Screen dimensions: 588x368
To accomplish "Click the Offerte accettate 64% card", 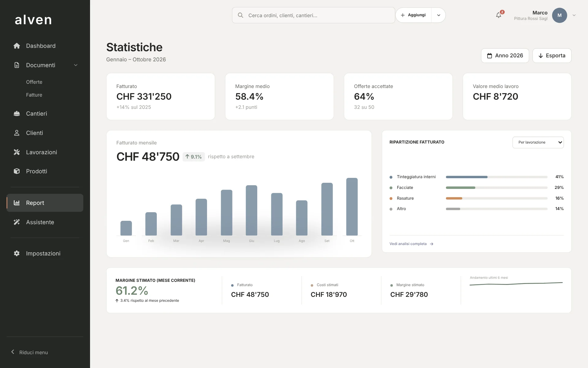I will (x=398, y=96).
